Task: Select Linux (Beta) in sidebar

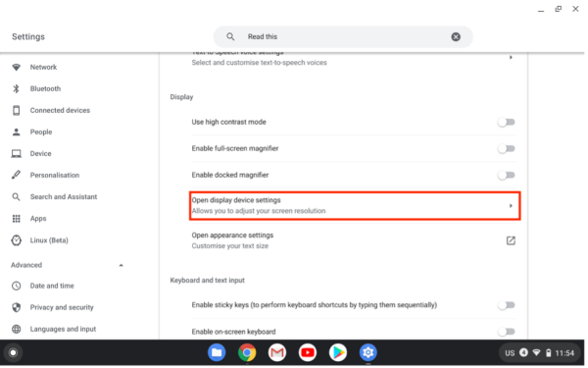Action: pos(49,240)
